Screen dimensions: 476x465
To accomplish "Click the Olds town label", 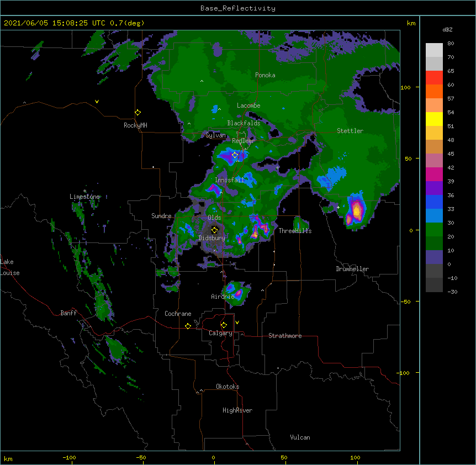I will (x=214, y=218).
